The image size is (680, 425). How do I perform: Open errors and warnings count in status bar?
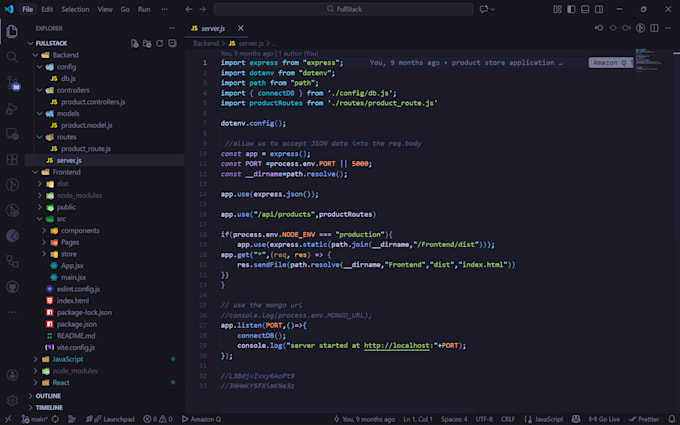pos(158,419)
